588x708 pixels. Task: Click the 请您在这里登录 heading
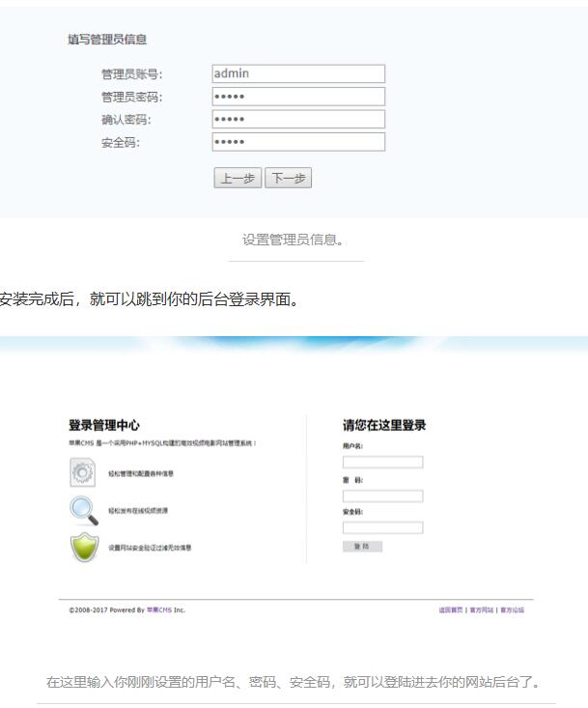[x=384, y=425]
